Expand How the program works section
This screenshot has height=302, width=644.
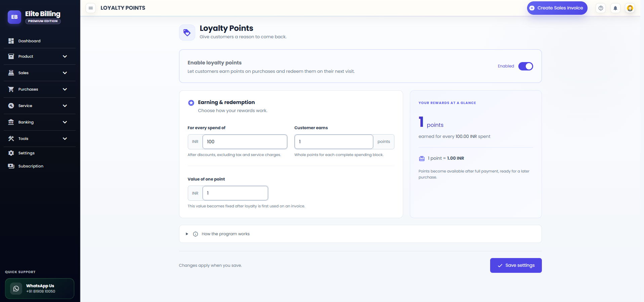pyautogui.click(x=360, y=234)
